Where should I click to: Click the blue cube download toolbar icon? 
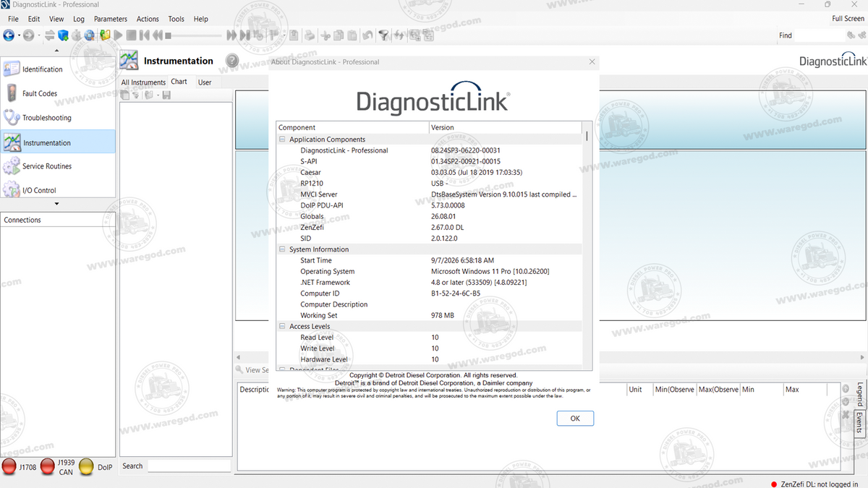[x=63, y=35]
